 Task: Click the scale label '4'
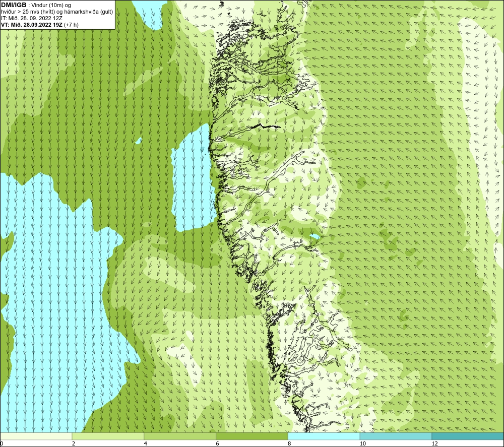pyautogui.click(x=146, y=443)
